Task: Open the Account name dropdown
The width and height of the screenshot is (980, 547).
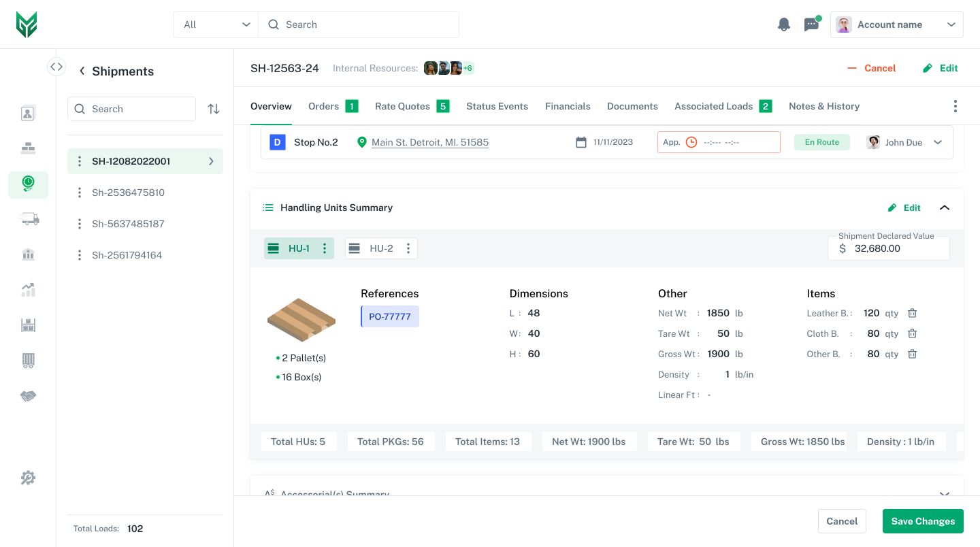Action: [x=897, y=24]
